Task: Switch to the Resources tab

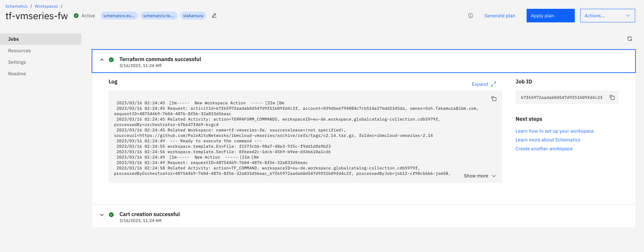Action: tap(19, 51)
